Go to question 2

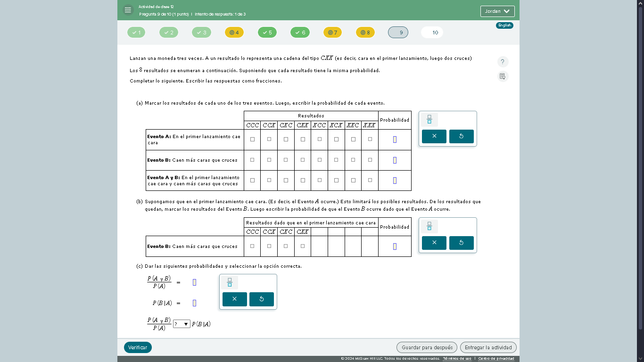(169, 33)
